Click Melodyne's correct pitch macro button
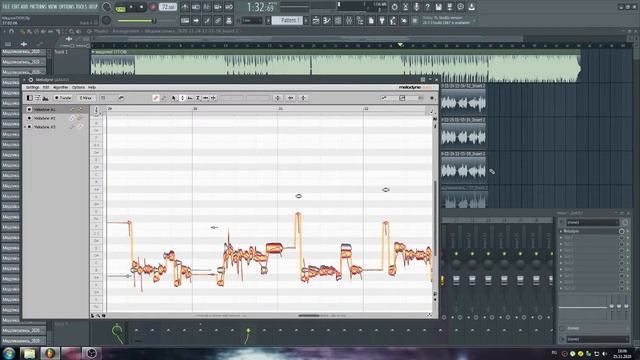The width and height of the screenshot is (640, 360). (x=278, y=98)
